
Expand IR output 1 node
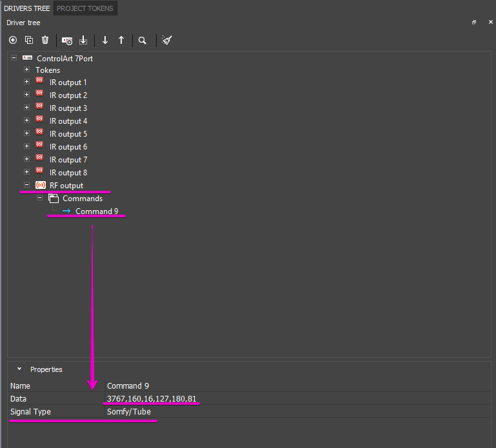(26, 82)
